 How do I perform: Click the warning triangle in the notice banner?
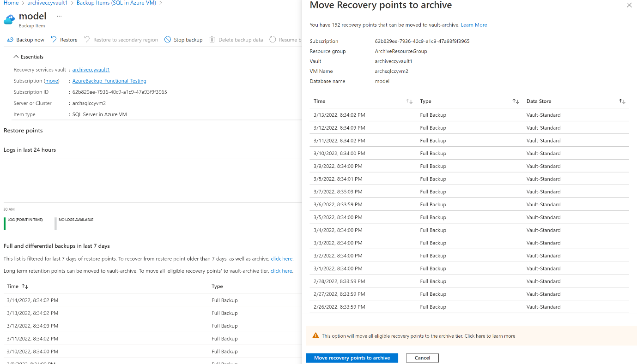pyautogui.click(x=316, y=336)
